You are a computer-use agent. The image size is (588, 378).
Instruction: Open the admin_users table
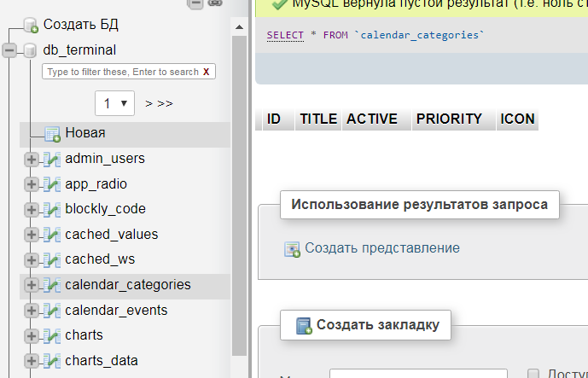pyautogui.click(x=105, y=159)
